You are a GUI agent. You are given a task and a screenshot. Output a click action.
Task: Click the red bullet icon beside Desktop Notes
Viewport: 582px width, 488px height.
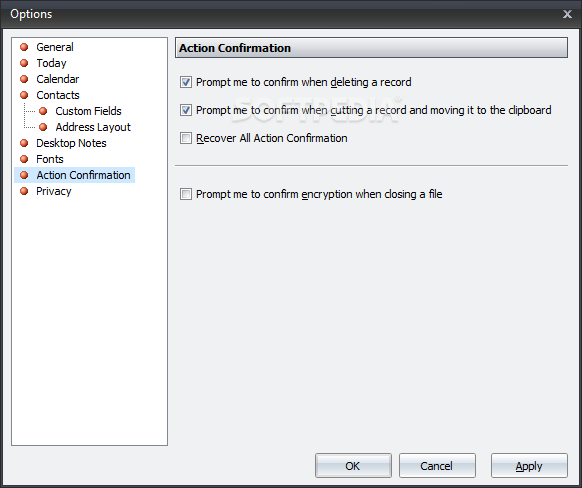pos(24,143)
